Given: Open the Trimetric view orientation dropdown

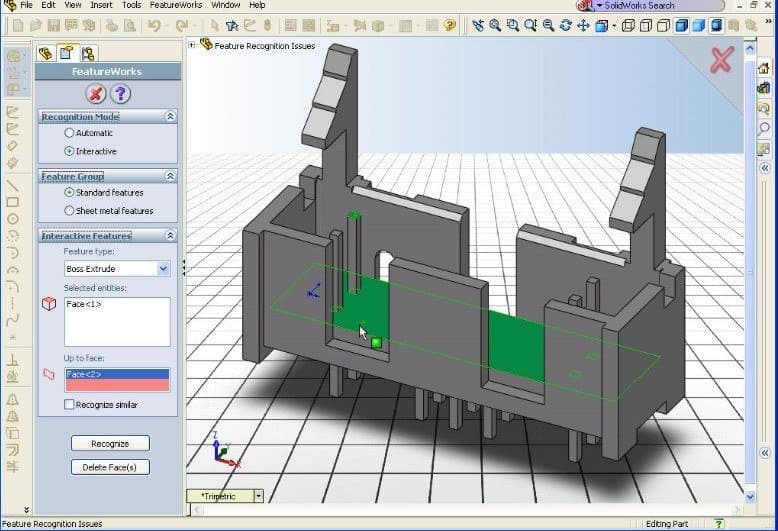Looking at the screenshot, I should click(258, 496).
